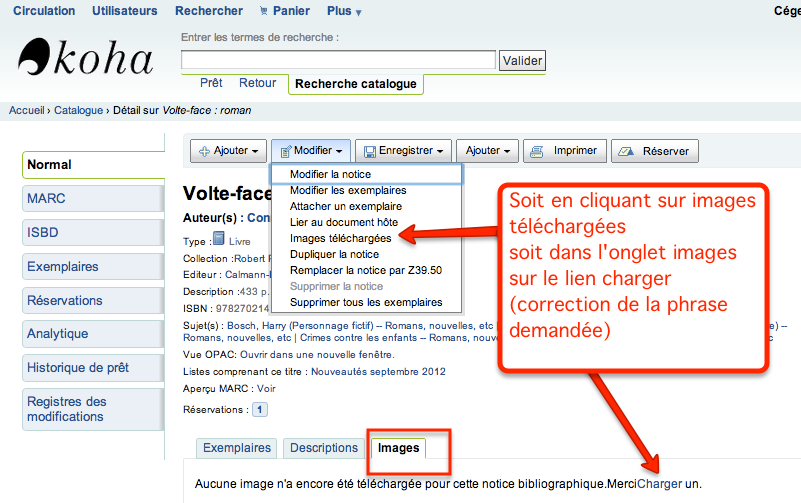Switch to the lower Exemplaires tab beside Descriptions
This screenshot has height=503, width=801.
coord(237,448)
